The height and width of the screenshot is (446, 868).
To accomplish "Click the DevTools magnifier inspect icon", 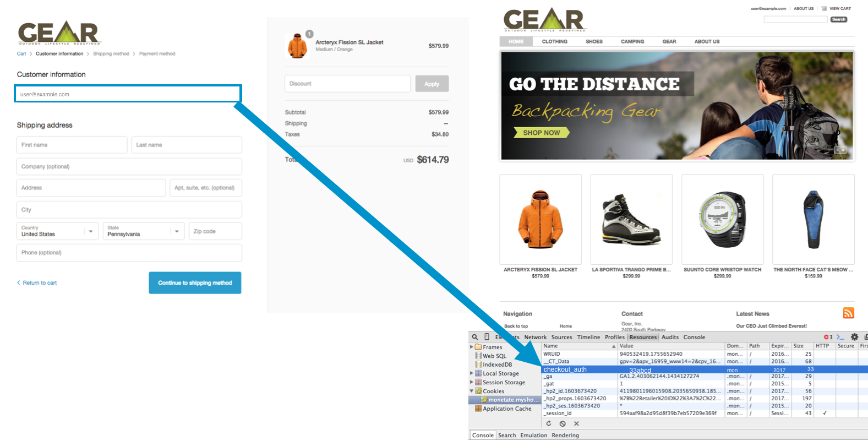I will pyautogui.click(x=475, y=337).
